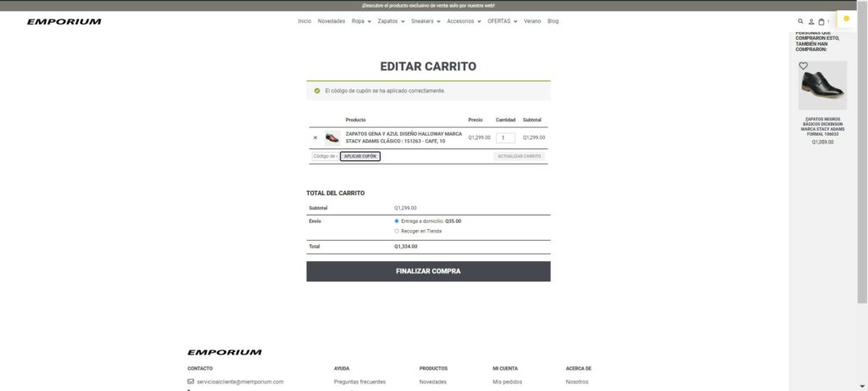The image size is (868, 391).
Task: Click the brown shoe cart thumbnail
Action: (332, 138)
